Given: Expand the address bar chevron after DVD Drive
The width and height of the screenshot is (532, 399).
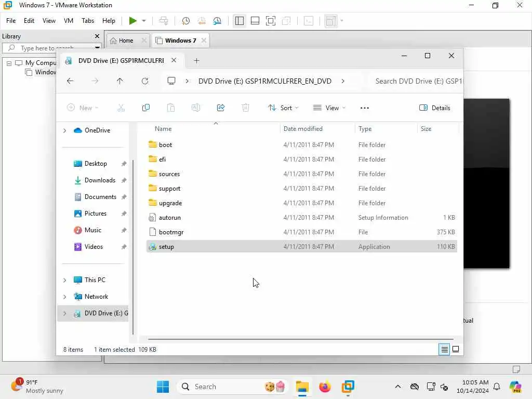Looking at the screenshot, I should tap(343, 81).
